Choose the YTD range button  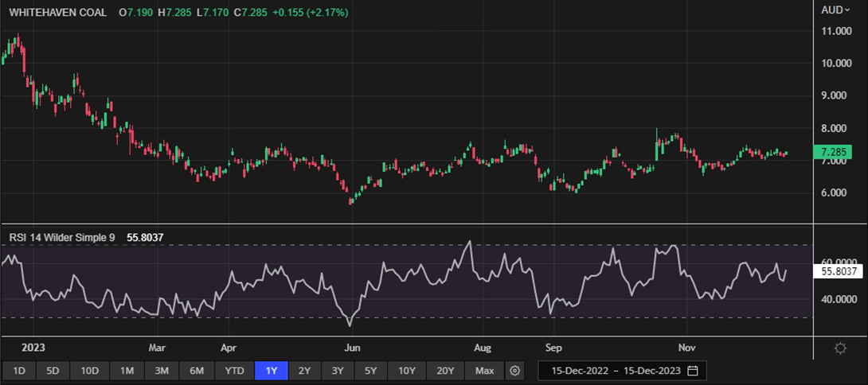click(235, 371)
